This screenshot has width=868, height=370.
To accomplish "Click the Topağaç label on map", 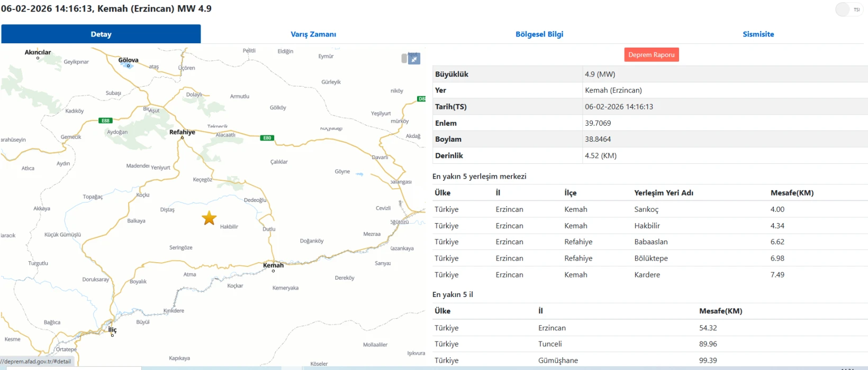I will point(93,197).
